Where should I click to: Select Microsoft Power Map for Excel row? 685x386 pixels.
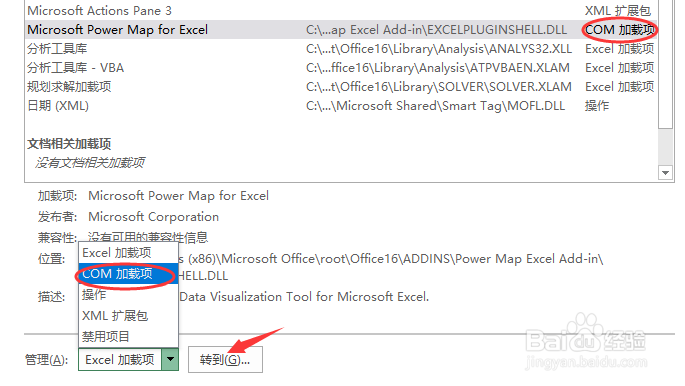tap(341, 30)
